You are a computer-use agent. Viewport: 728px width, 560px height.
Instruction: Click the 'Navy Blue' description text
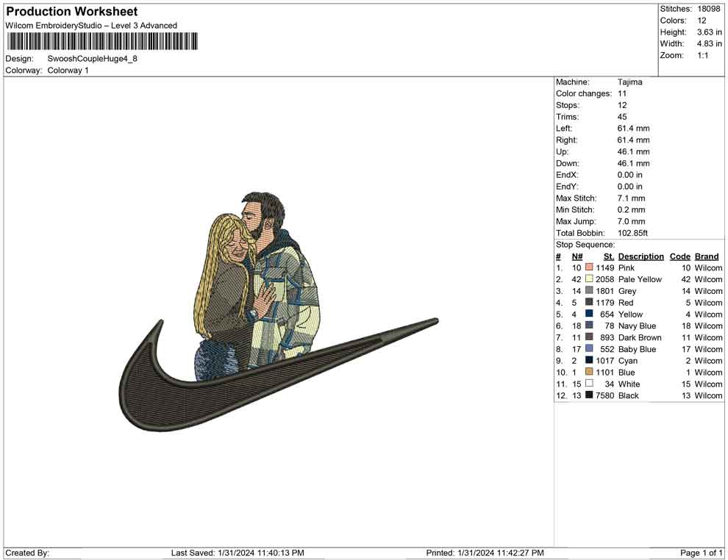(637, 326)
